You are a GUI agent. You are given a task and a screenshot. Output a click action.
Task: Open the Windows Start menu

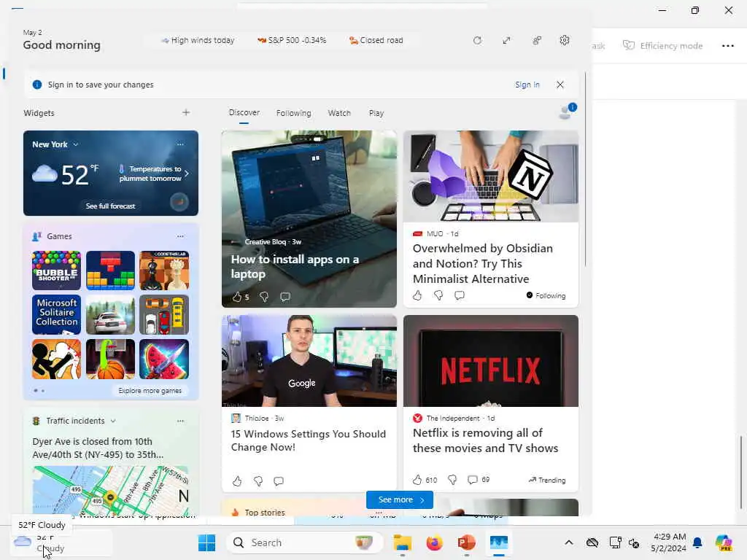pos(206,542)
